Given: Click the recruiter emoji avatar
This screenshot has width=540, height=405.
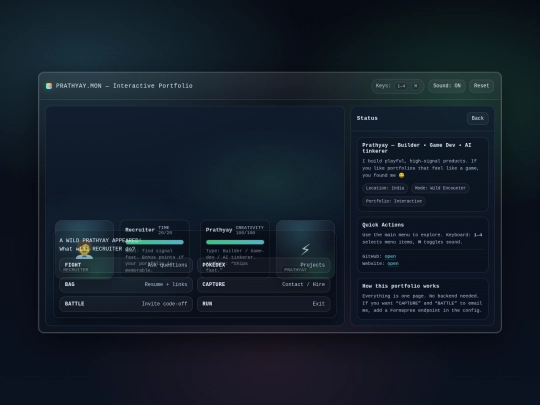Looking at the screenshot, I should tap(84, 250).
